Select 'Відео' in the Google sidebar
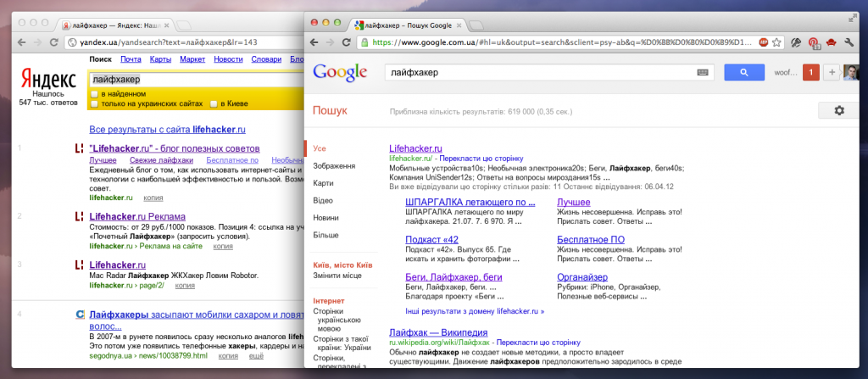This screenshot has height=379, width=868. pyautogui.click(x=323, y=200)
